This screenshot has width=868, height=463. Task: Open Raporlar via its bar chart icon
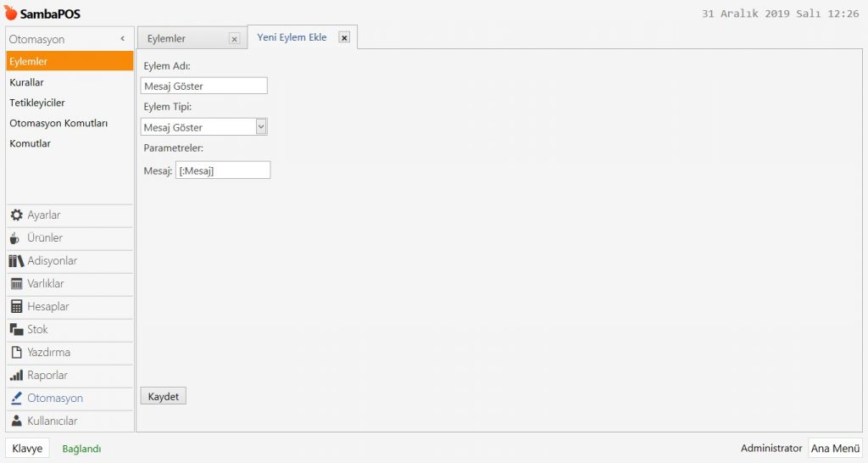[16, 376]
